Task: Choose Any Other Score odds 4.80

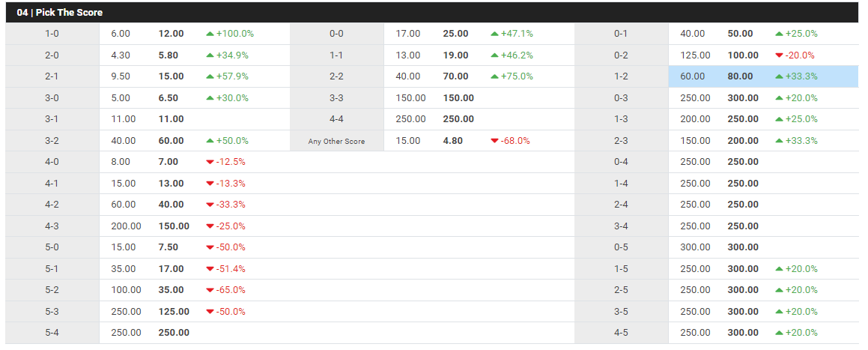Action: pos(453,141)
